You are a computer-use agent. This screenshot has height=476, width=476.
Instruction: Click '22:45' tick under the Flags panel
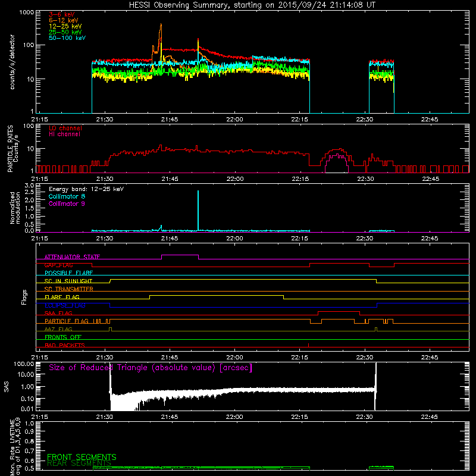[x=429, y=358]
